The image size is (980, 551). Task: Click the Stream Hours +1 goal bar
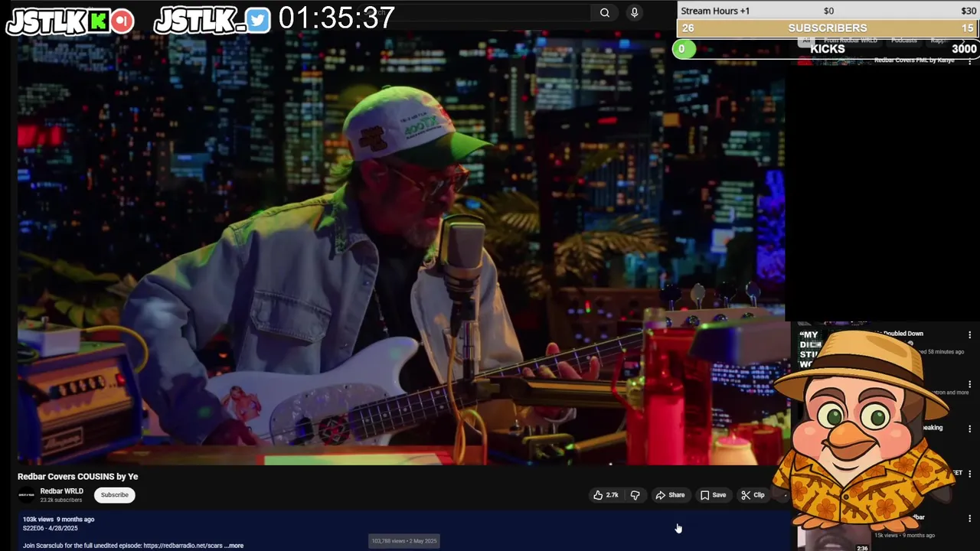[x=828, y=11]
